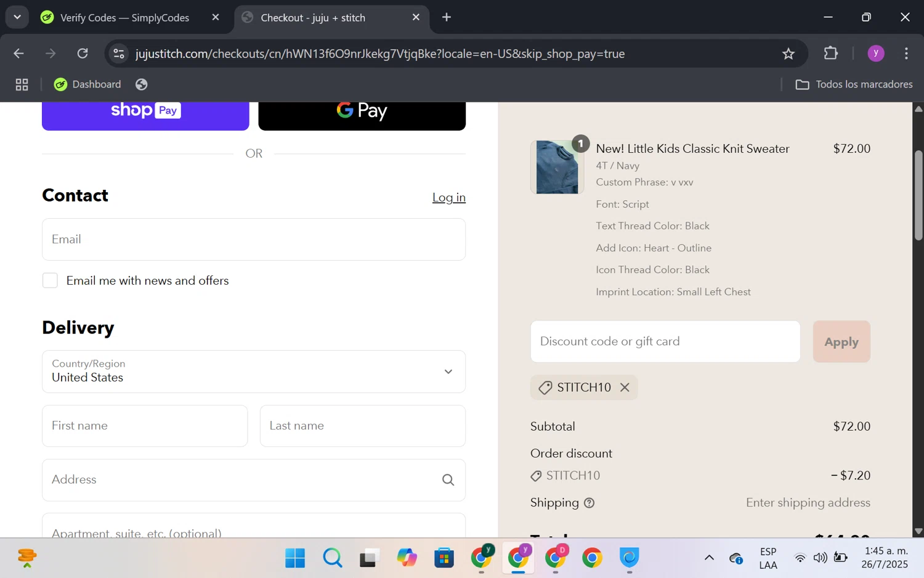Switch to the Verify Codes — SimplyCodes tab
The width and height of the screenshot is (924, 578).
(125, 18)
